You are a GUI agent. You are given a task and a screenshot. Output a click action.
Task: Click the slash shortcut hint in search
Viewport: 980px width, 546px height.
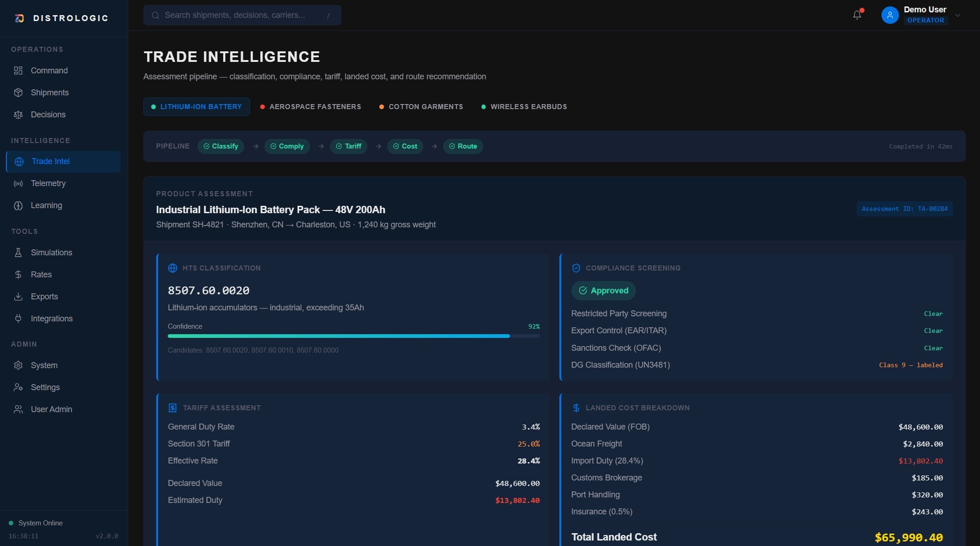(328, 15)
